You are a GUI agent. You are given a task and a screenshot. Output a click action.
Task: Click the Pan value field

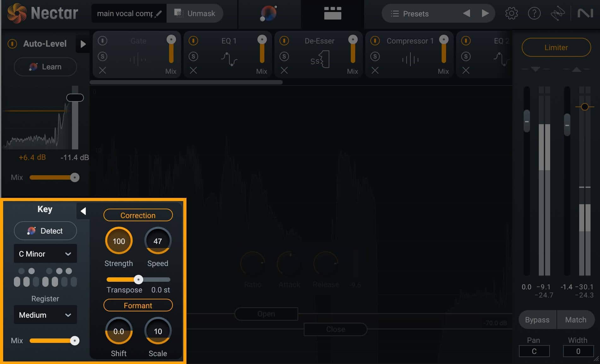point(534,351)
